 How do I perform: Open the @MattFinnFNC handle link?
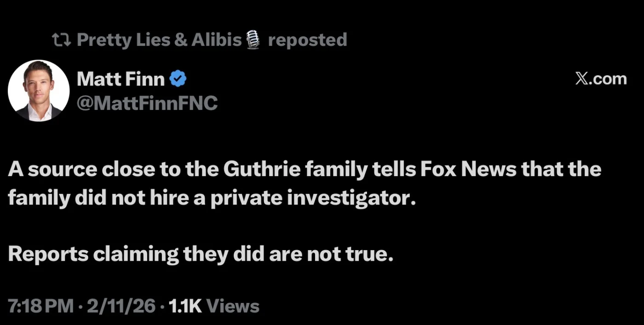tap(147, 103)
